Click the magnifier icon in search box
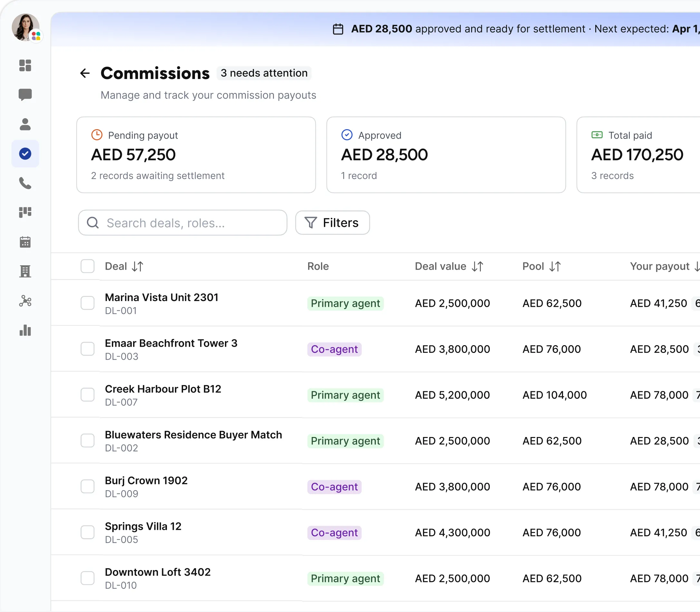This screenshot has width=700, height=612. coord(93,223)
